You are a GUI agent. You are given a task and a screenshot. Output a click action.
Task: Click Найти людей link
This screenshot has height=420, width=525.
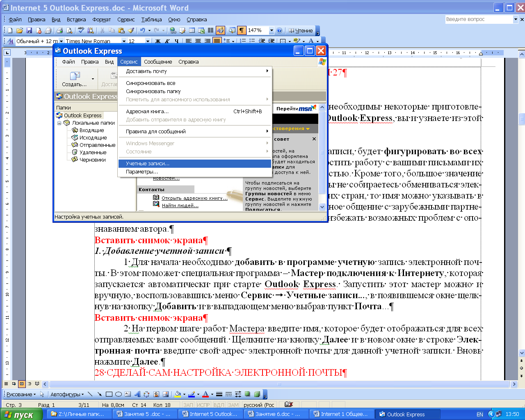(180, 205)
